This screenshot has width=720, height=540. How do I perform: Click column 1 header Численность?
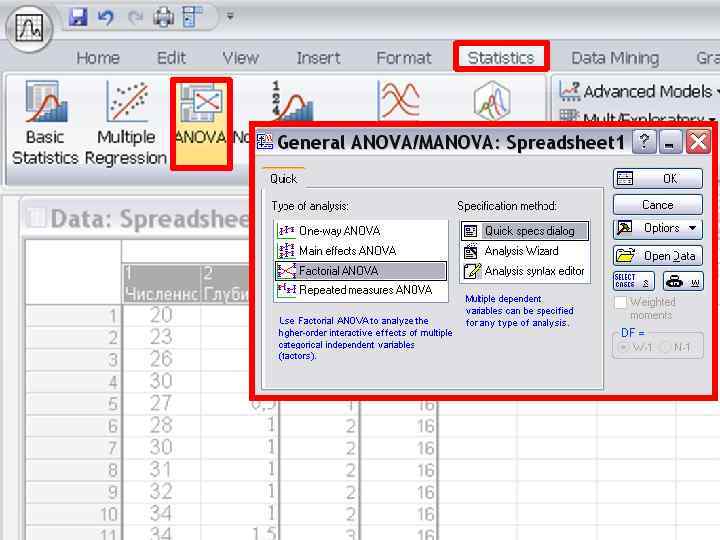pos(161,284)
